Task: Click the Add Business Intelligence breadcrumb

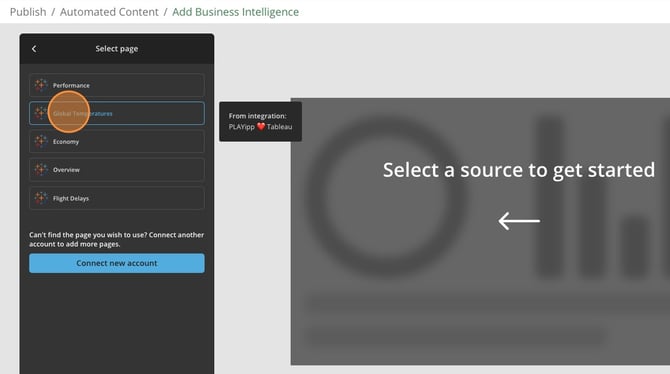Action: (235, 12)
